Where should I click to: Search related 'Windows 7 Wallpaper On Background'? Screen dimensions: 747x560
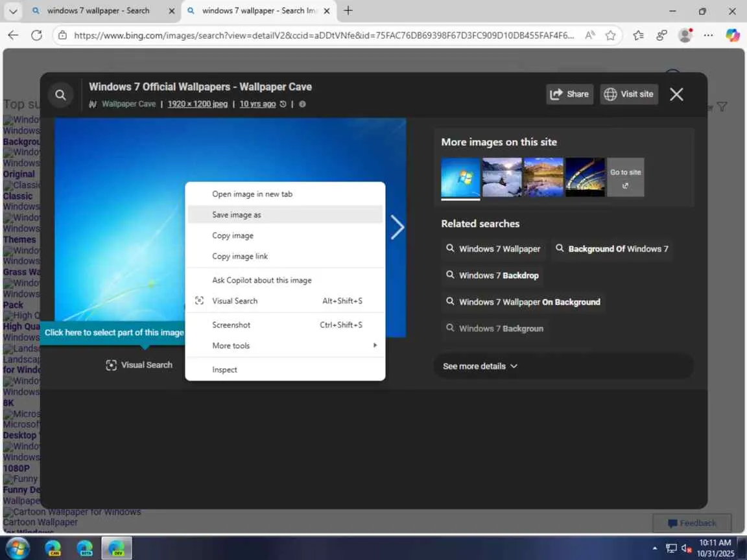tap(523, 302)
